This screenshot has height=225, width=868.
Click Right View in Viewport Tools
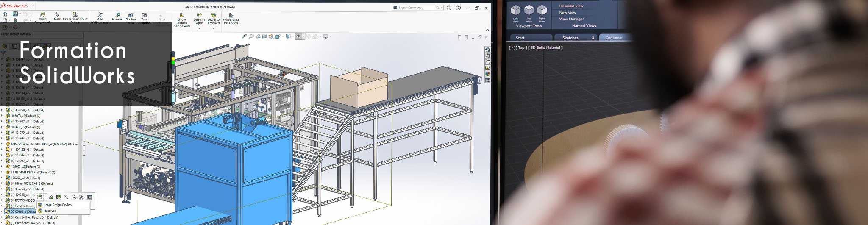(542, 13)
